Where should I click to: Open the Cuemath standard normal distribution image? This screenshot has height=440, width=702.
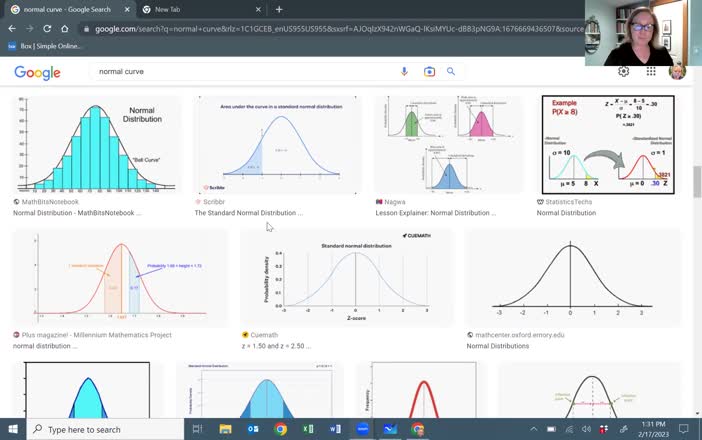click(x=346, y=278)
